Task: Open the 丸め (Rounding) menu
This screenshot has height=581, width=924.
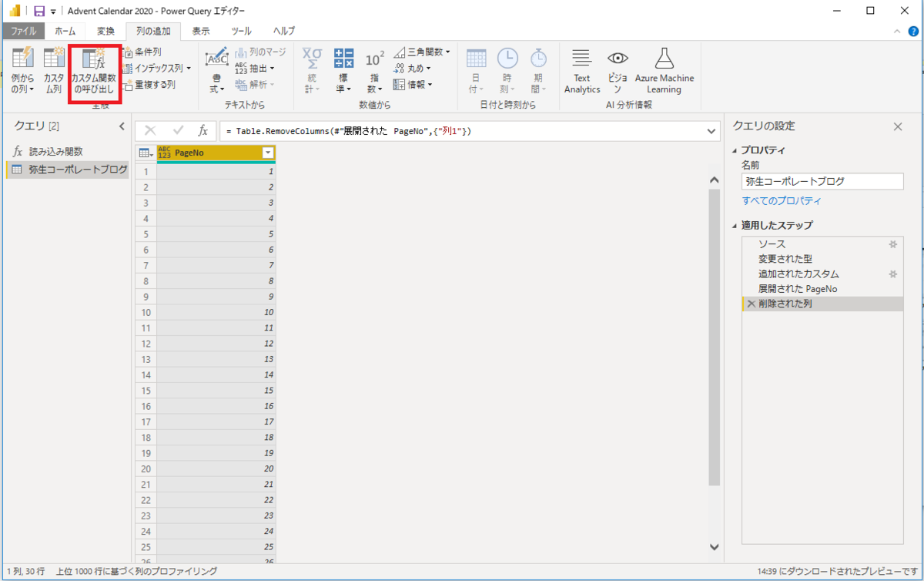Action: [x=412, y=68]
